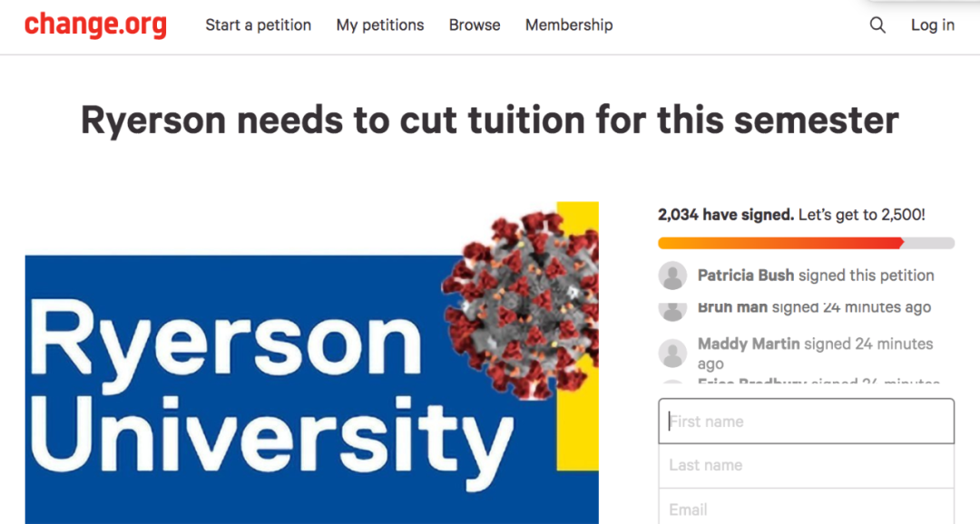Click Maddy Martin's avatar icon
Viewport: 980px width, 524px height.
pyautogui.click(x=672, y=353)
